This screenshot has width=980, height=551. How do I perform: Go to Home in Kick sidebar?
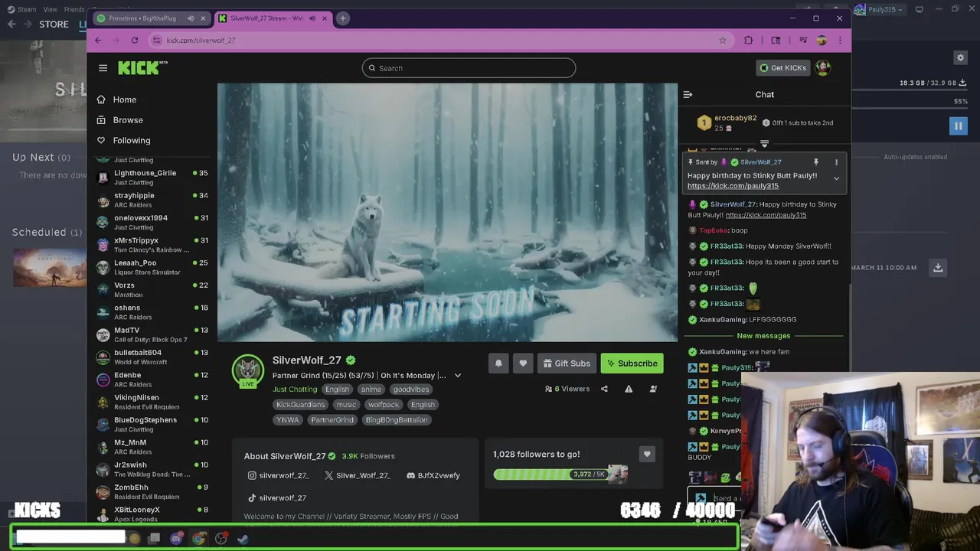[x=116, y=99]
